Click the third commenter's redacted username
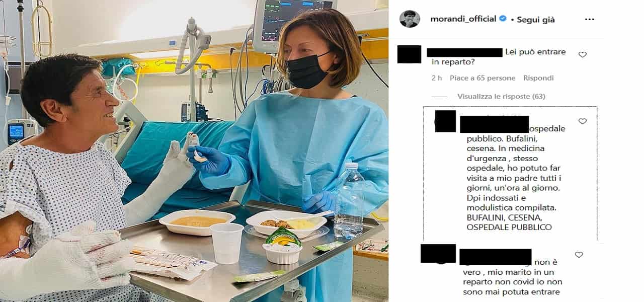Image resolution: width=644 pixels, height=302 pixels. 496,257
